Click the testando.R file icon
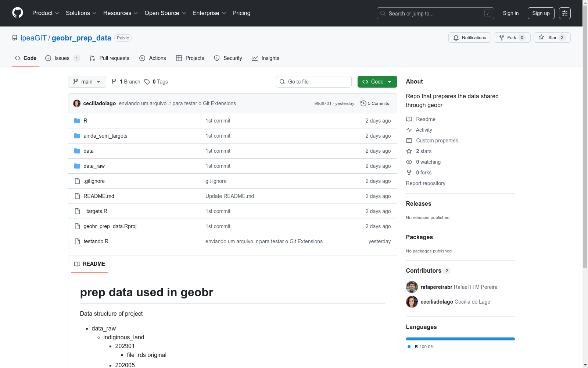This screenshot has width=588, height=368. tap(77, 241)
